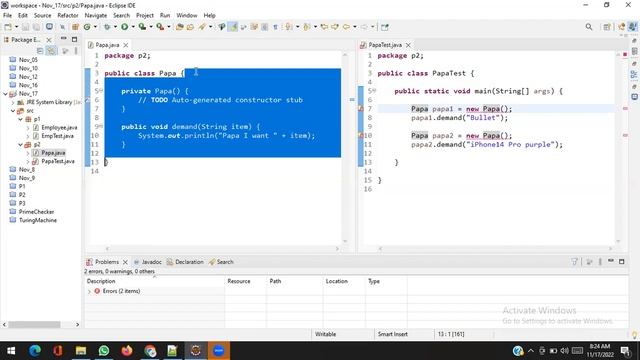Collapse the src folder node
This screenshot has width=640, height=360.
(x=13, y=111)
